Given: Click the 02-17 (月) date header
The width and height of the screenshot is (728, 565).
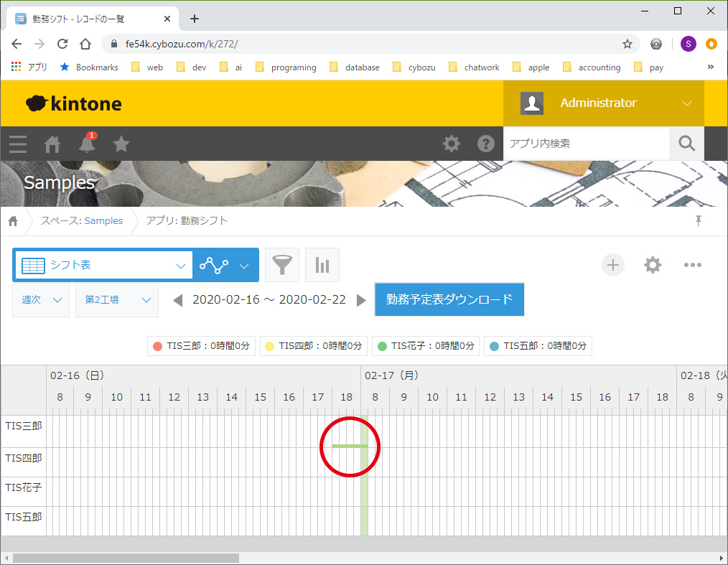Looking at the screenshot, I should [391, 375].
